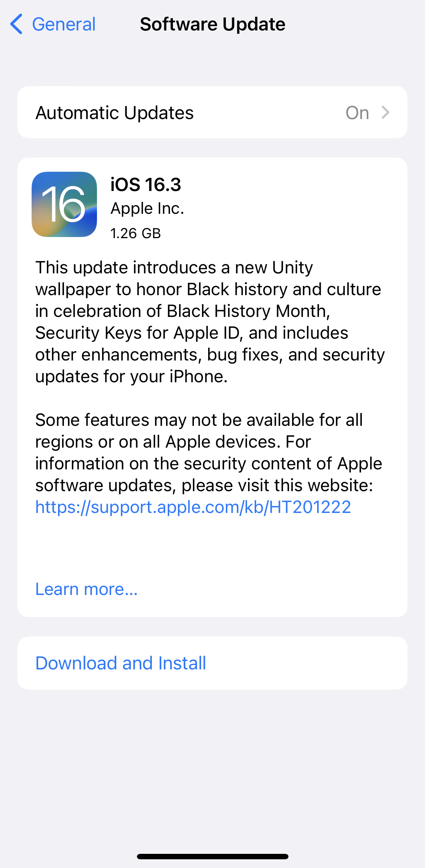425x868 pixels.
Task: Tap the Automatic Updates On status
Action: tap(357, 113)
